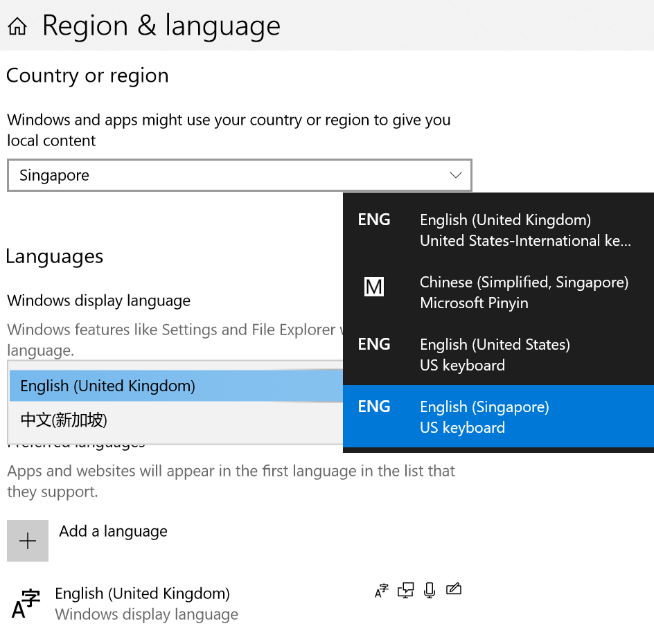Click the Country or region heading
Image resolution: width=654 pixels, height=644 pixels.
pyautogui.click(x=87, y=76)
